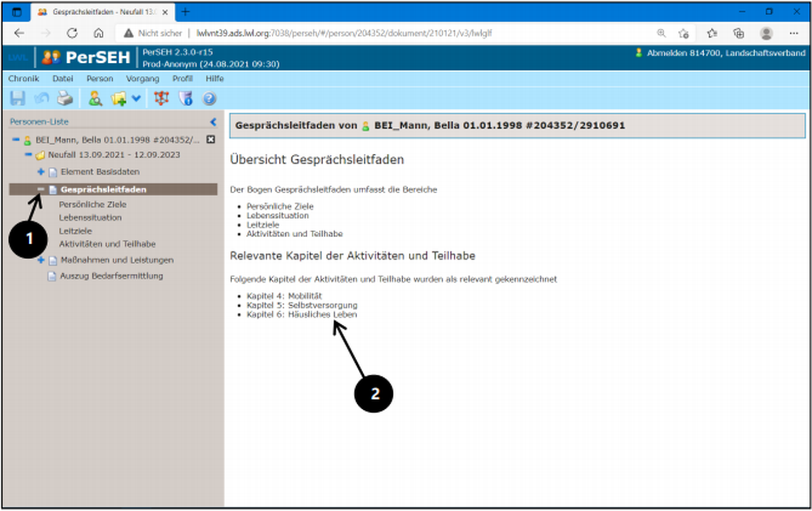The height and width of the screenshot is (511, 812).
Task: Open the Chronik menu
Action: click(x=24, y=78)
